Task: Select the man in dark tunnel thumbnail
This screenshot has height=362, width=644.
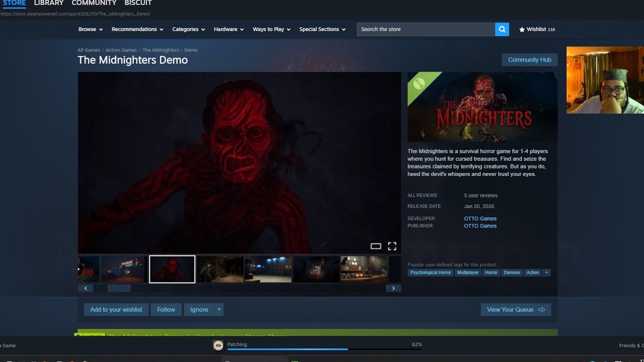Action: click(220, 269)
